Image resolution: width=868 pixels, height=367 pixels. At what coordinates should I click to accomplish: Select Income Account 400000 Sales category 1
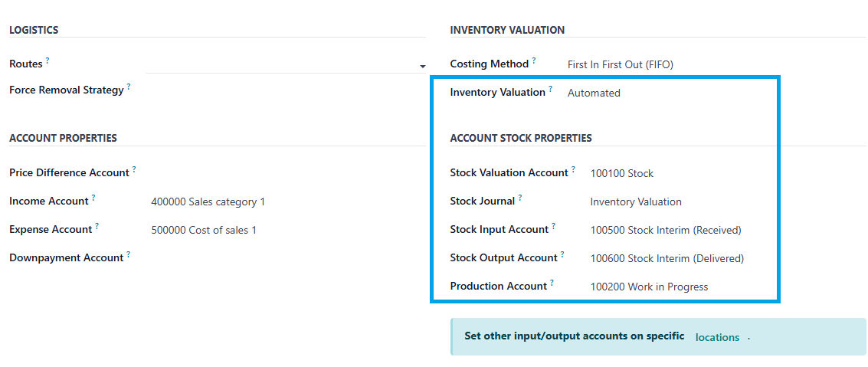(x=208, y=202)
